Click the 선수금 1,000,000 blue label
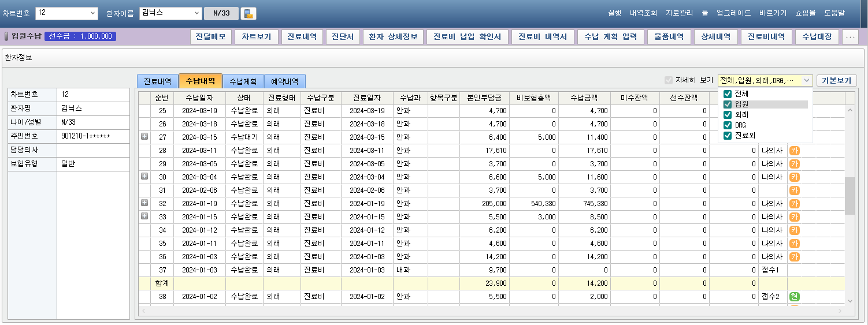This screenshot has width=868, height=325. click(80, 36)
